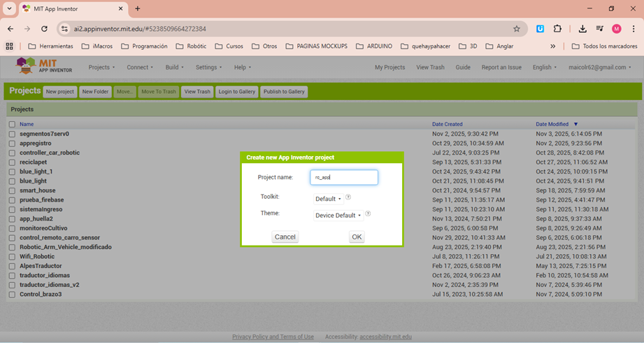Open the Chrome downloads icon

click(582, 29)
